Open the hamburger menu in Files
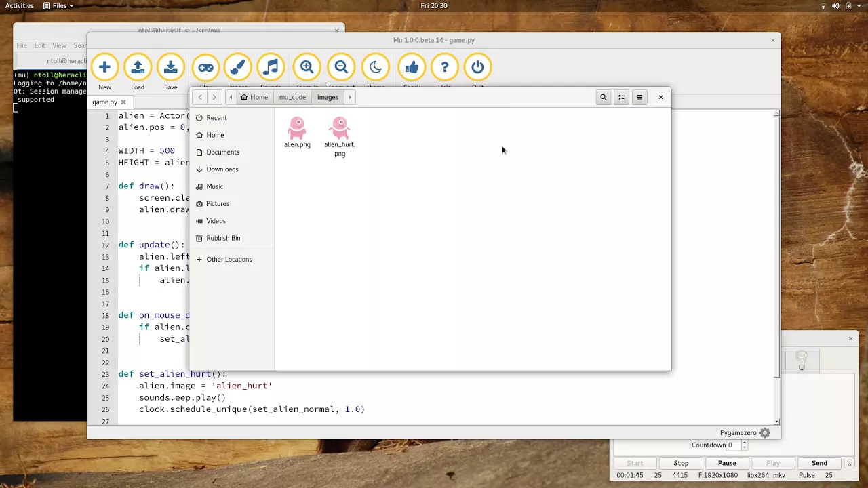This screenshot has width=868, height=488. pos(639,97)
